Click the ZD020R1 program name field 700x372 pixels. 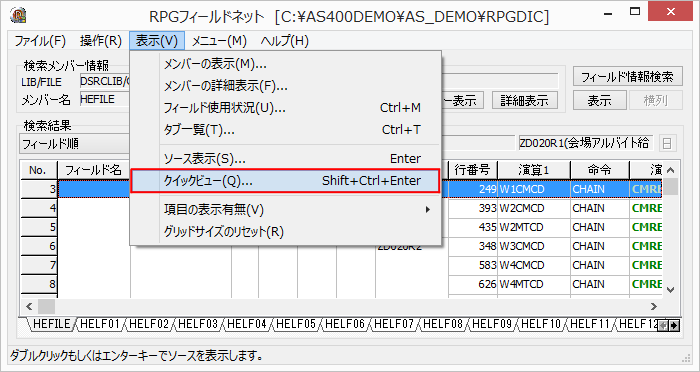(x=586, y=144)
